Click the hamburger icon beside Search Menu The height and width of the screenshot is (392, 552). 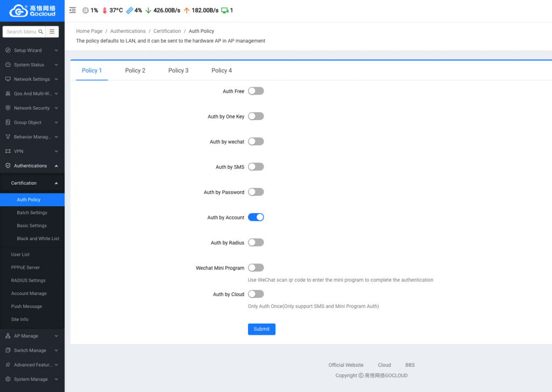pyautogui.click(x=52, y=32)
